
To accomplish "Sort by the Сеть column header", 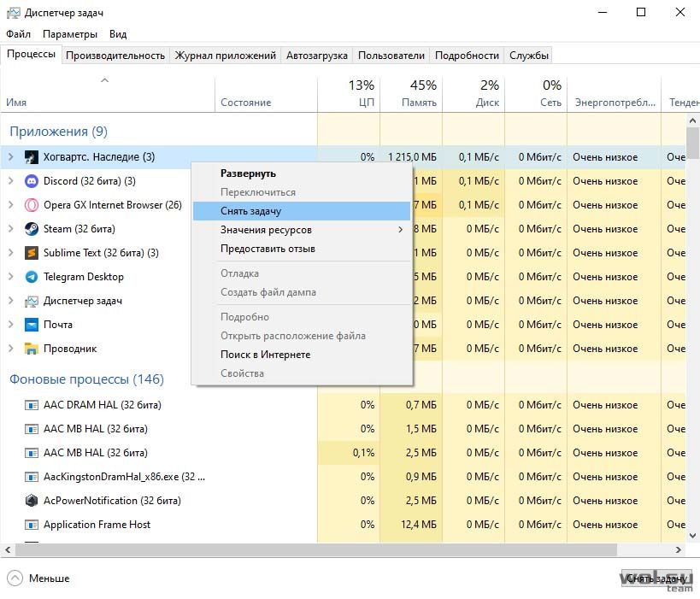I will (x=536, y=94).
